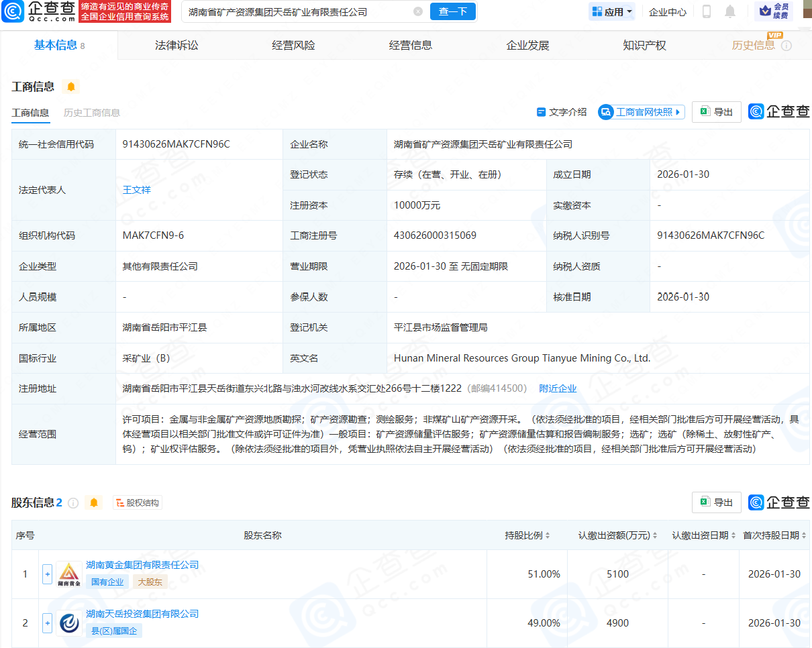
Task: Click bell alert in shareholder section
Action: pos(93,503)
